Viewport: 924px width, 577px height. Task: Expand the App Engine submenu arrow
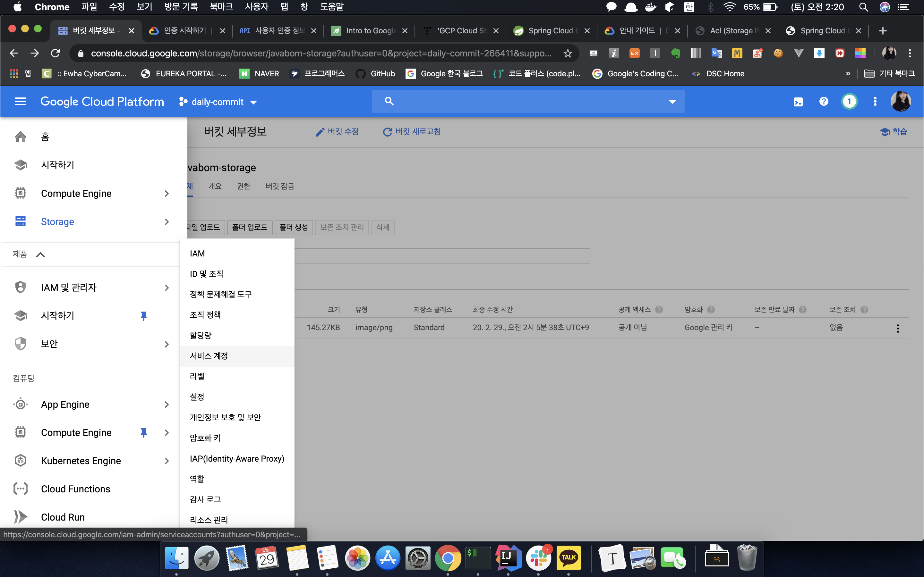pyautogui.click(x=167, y=404)
